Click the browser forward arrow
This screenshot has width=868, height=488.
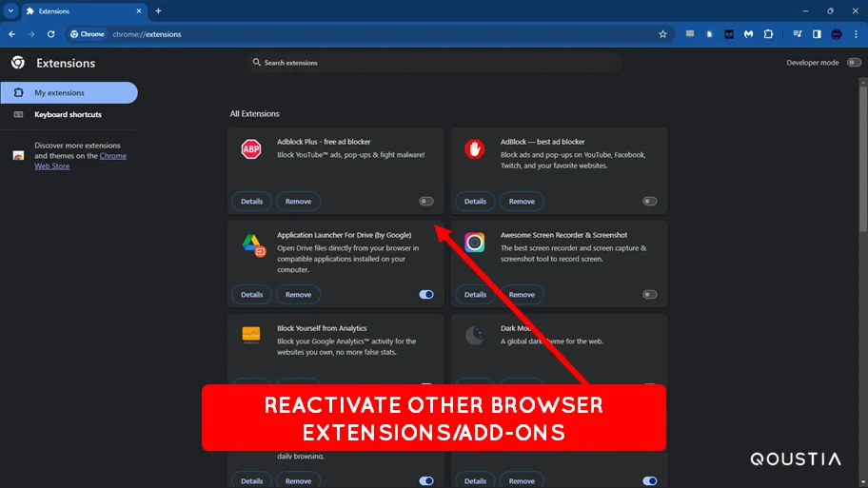click(31, 34)
